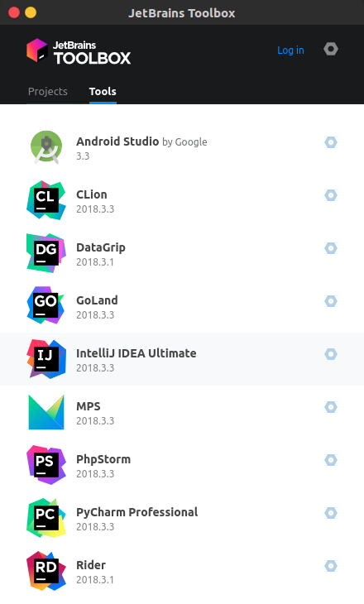Open PhpStorm using the PS icon

46,465
